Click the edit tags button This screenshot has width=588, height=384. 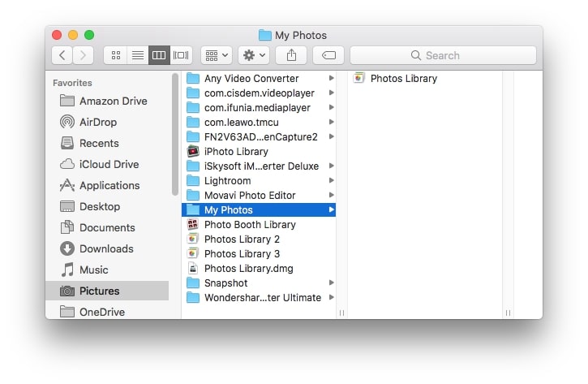(x=328, y=55)
